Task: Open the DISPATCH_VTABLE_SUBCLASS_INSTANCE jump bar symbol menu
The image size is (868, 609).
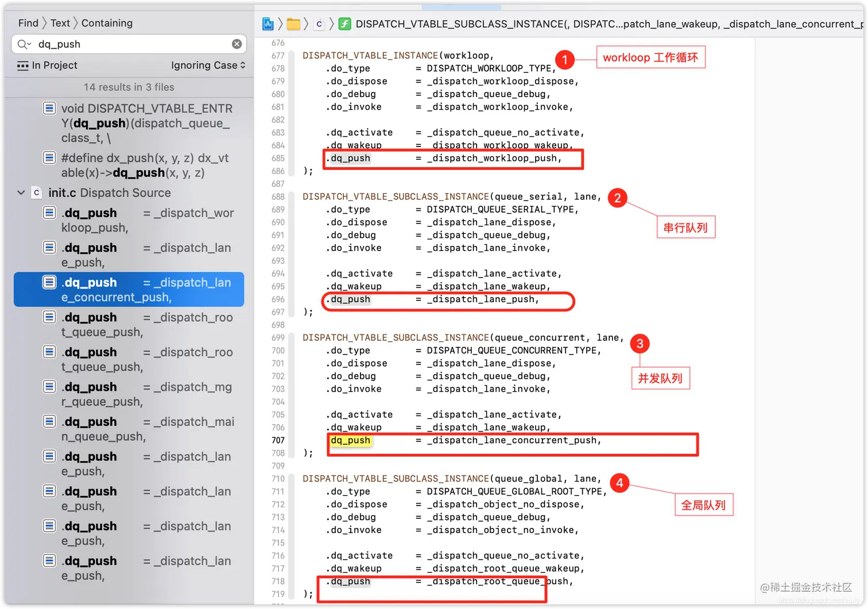Action: click(x=609, y=24)
